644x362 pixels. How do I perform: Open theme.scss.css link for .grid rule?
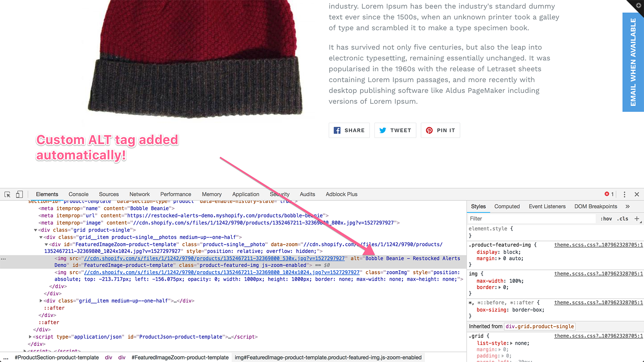point(599,336)
